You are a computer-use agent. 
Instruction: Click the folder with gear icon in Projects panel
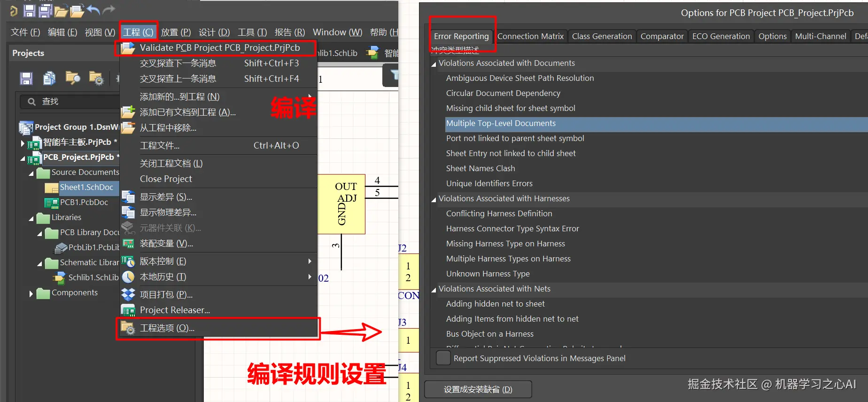tap(96, 79)
